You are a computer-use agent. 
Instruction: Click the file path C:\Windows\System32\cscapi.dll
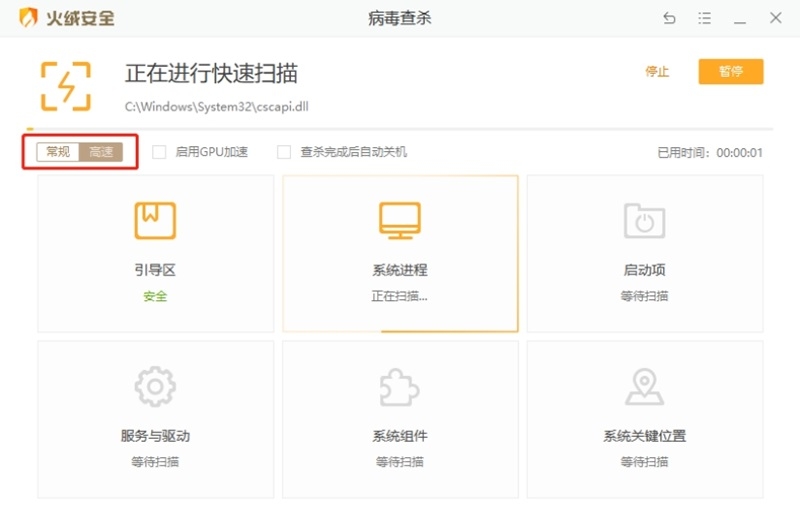point(216,107)
